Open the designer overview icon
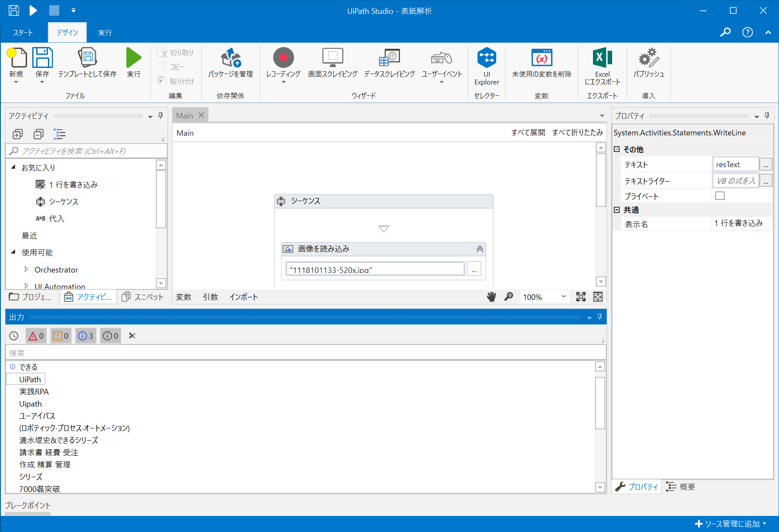 click(x=598, y=297)
